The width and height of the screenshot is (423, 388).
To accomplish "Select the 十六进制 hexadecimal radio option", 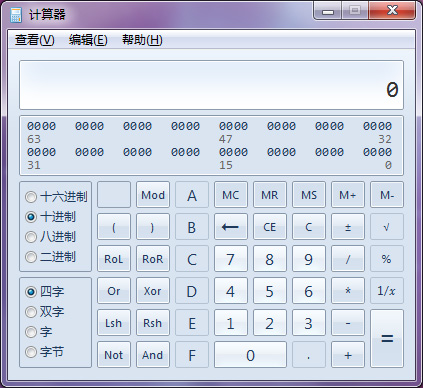I will coord(56,197).
